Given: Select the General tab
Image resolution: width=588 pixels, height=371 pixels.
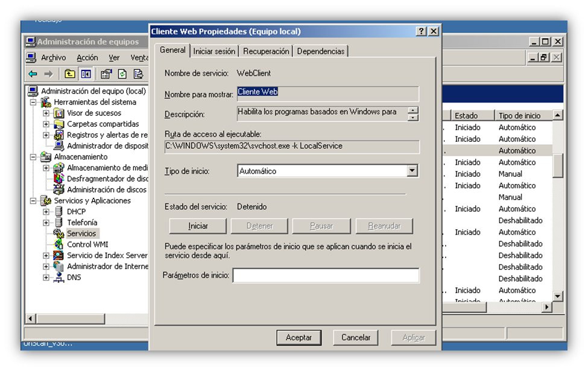Looking at the screenshot, I should pos(172,50).
